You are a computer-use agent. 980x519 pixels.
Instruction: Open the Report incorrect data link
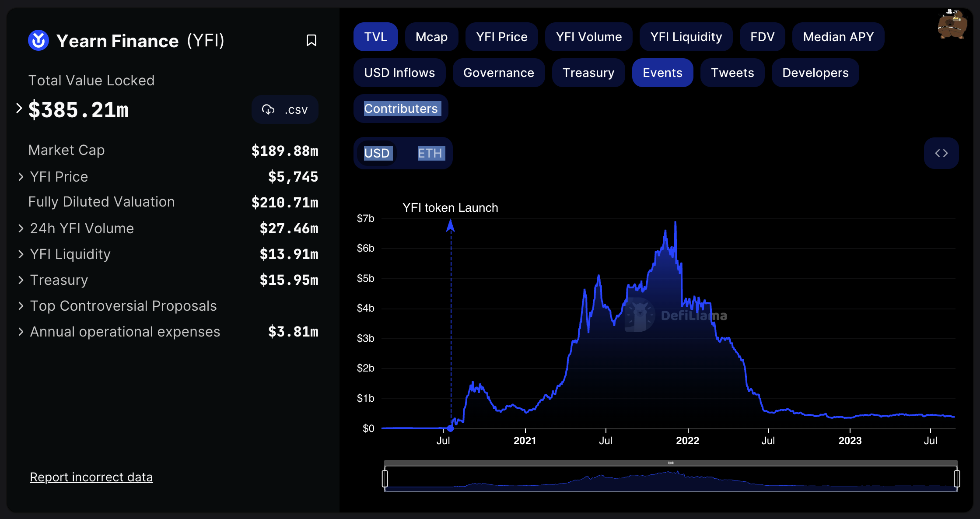pyautogui.click(x=91, y=477)
